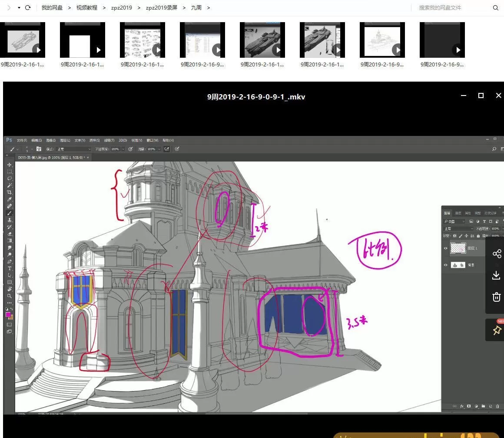Select the Move tool in Photoshop toolbar
504x438 pixels.
10,165
